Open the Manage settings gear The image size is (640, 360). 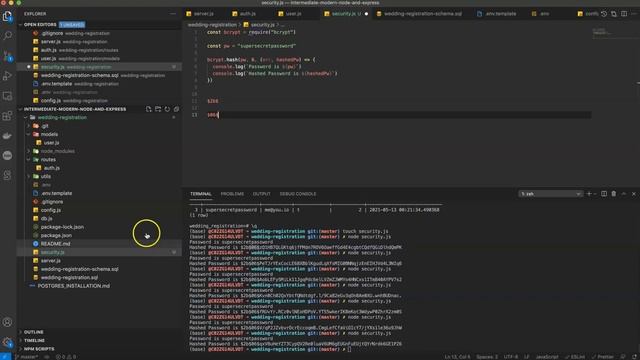coord(7,342)
